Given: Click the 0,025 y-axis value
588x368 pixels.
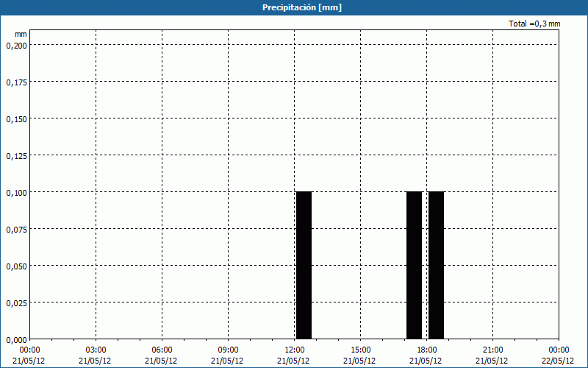Looking at the screenshot, I should click(16, 303).
